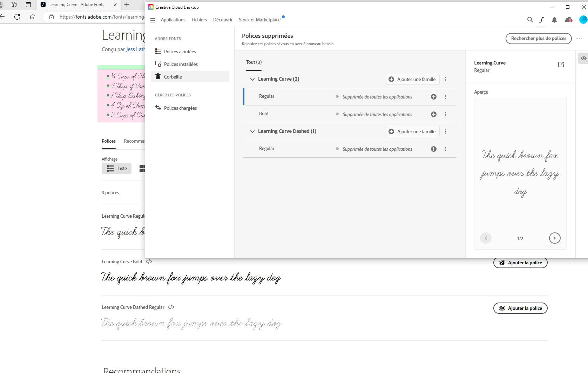
Task: Select Polices tab on Adobe Fonts page
Action: (x=109, y=141)
